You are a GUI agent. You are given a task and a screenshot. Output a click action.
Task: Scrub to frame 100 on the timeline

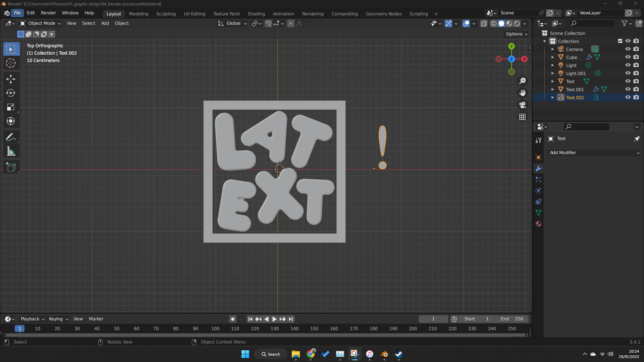(215, 328)
